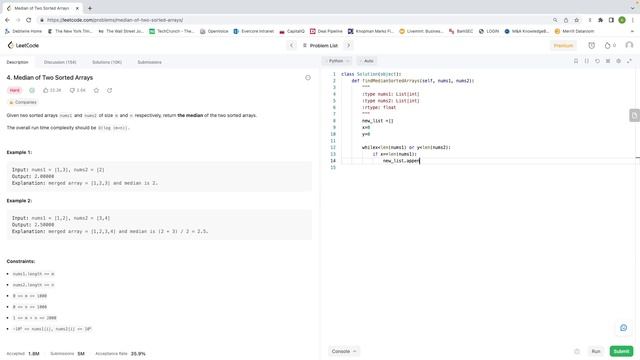Viewport: 640px width, 360px height.
Task: Open the Problem List
Action: 320,45
